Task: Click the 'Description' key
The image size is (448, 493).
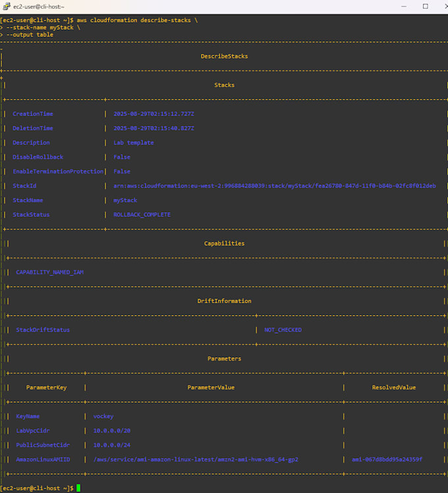Action: [31, 143]
